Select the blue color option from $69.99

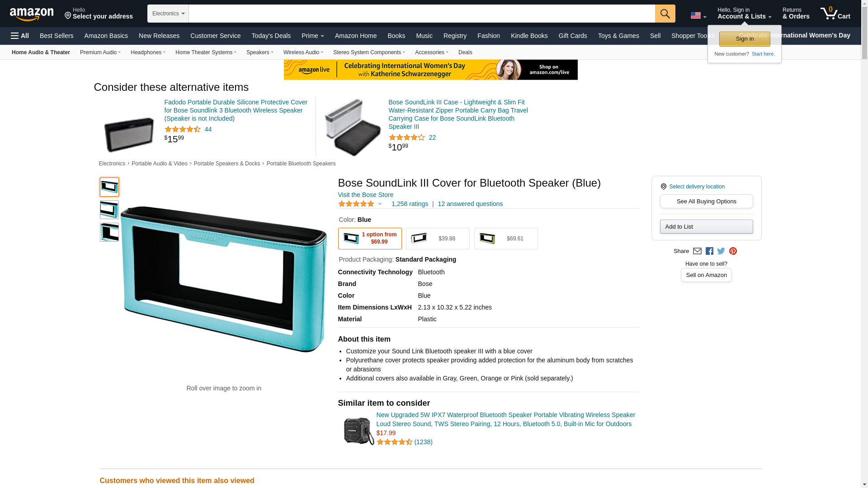click(370, 239)
